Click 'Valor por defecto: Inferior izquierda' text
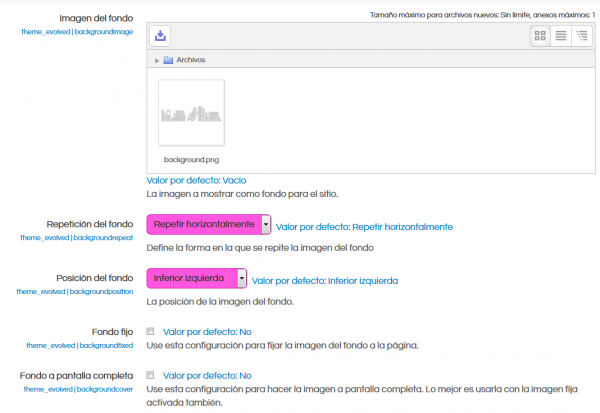600x413 pixels. click(x=325, y=281)
